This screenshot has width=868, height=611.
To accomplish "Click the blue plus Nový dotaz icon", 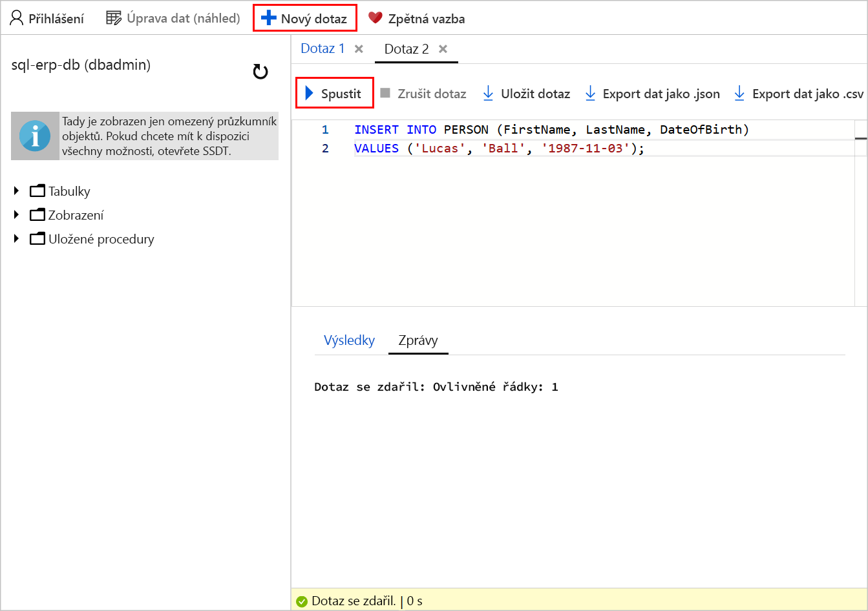I will (268, 18).
